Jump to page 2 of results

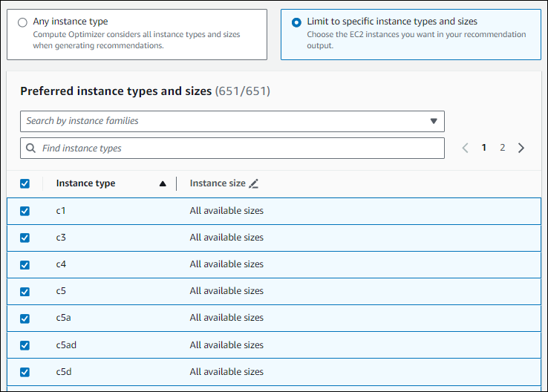502,148
